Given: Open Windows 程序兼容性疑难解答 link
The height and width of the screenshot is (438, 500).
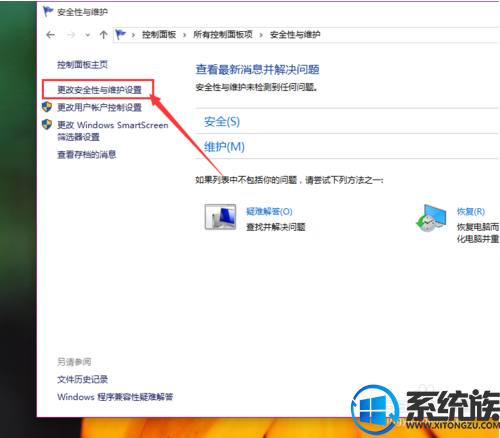Looking at the screenshot, I should [115, 397].
